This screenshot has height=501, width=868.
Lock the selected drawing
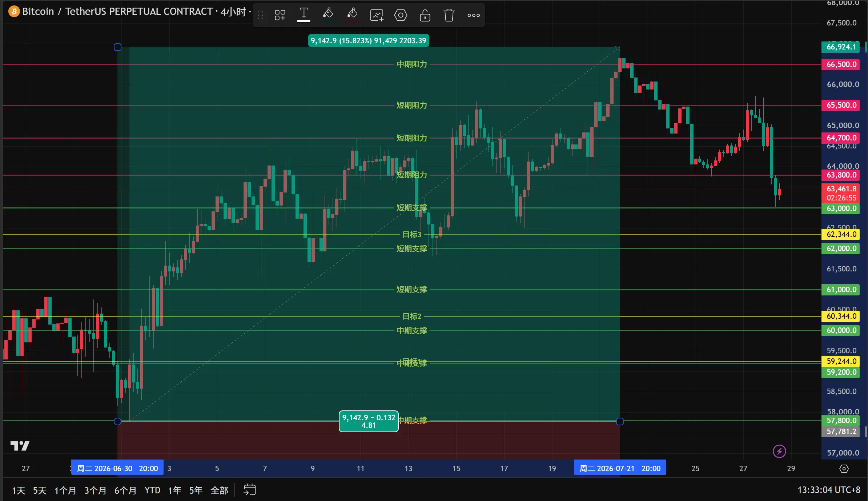425,15
